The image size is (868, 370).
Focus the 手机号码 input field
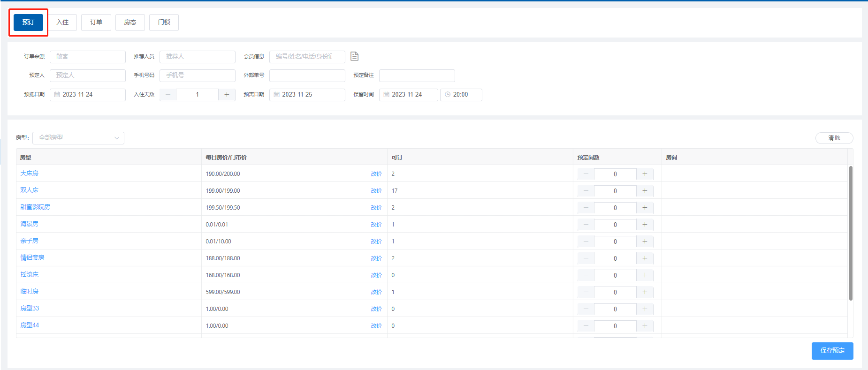click(x=197, y=76)
